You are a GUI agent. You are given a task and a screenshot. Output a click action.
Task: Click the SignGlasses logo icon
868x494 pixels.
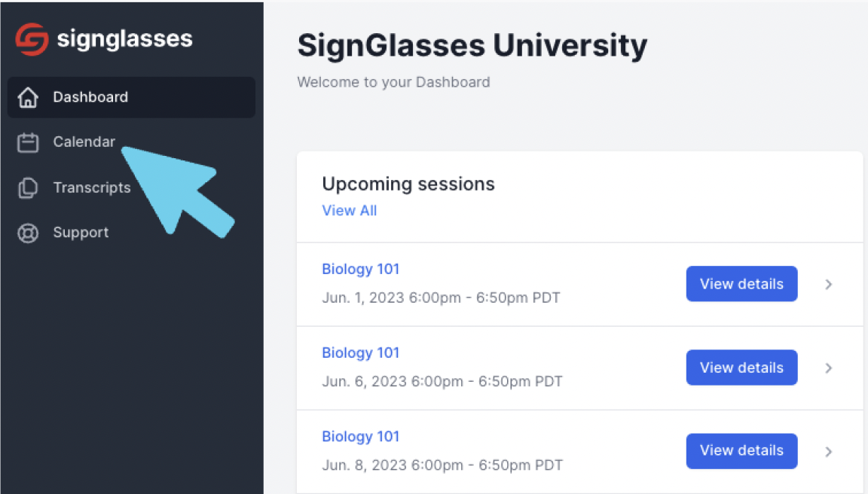[32, 39]
